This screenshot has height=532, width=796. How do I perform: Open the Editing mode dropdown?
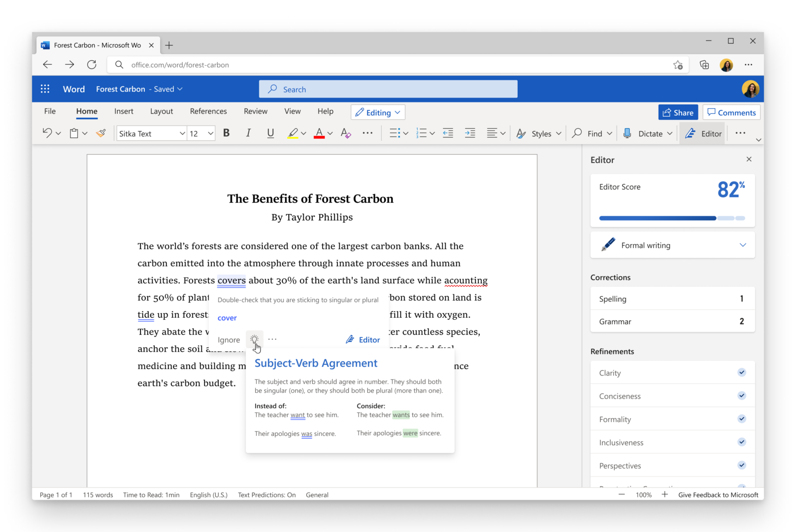(x=377, y=112)
